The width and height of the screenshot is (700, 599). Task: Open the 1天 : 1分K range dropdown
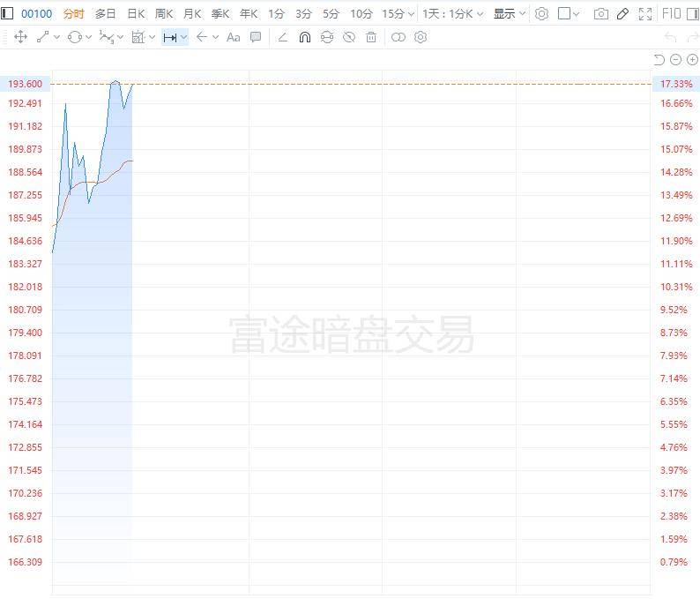click(453, 14)
